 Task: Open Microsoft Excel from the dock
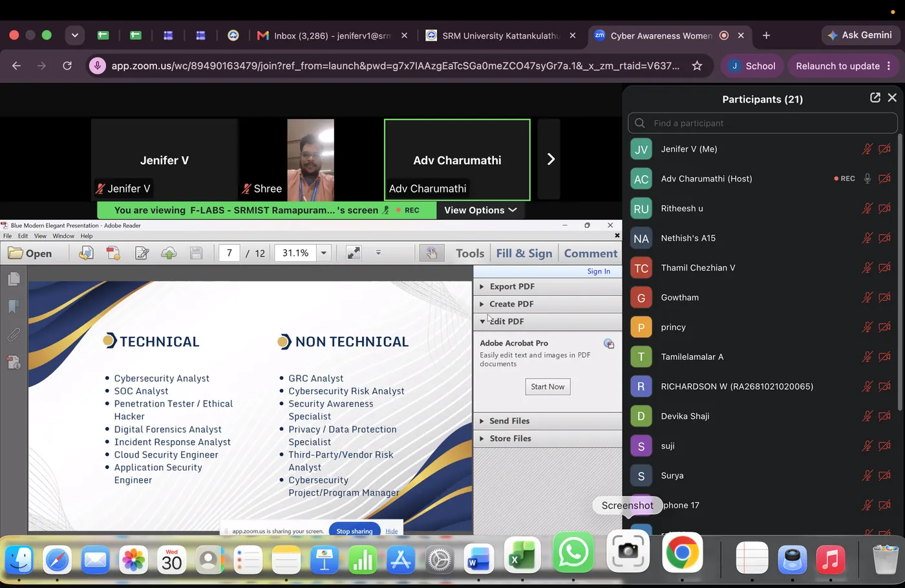pos(522,556)
